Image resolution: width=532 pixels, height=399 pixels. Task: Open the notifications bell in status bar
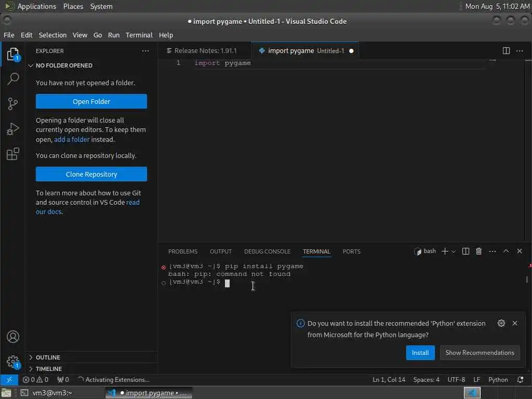pyautogui.click(x=521, y=380)
